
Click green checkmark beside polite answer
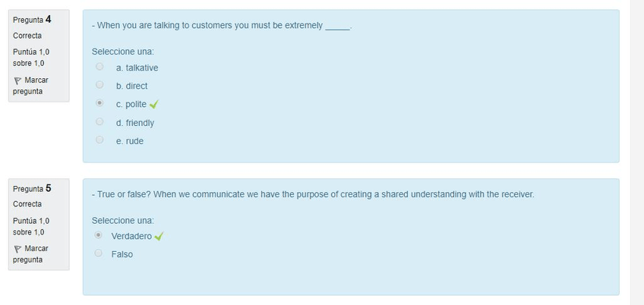coord(154,105)
